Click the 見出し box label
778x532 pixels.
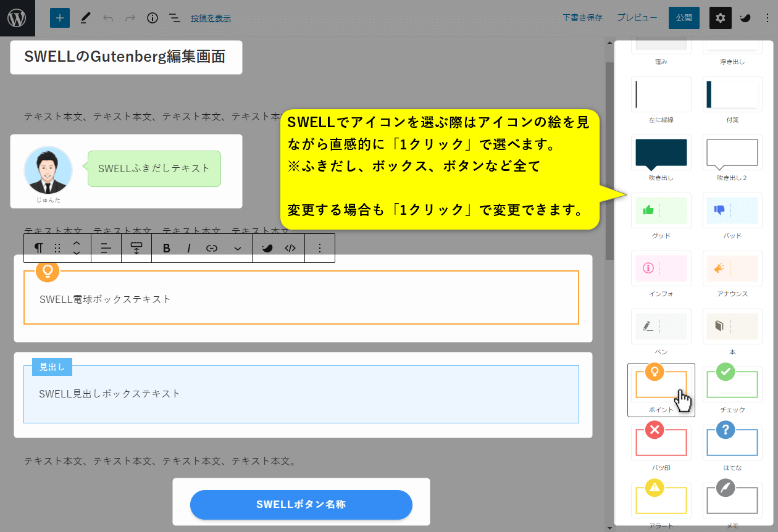pos(52,367)
